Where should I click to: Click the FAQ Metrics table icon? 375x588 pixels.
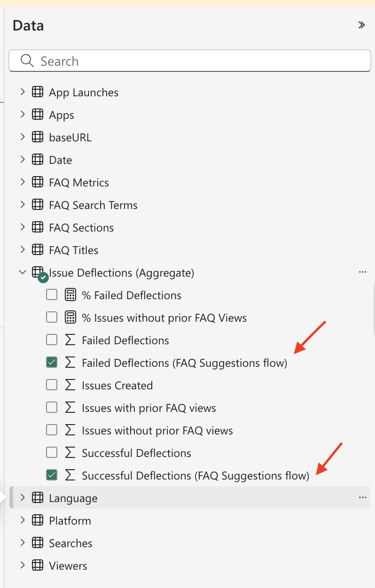point(38,183)
